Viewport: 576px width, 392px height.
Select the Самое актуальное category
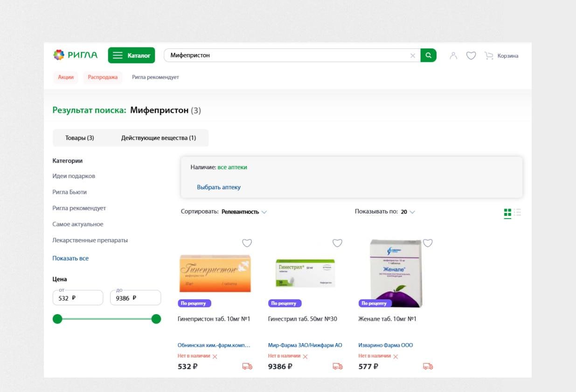[78, 224]
